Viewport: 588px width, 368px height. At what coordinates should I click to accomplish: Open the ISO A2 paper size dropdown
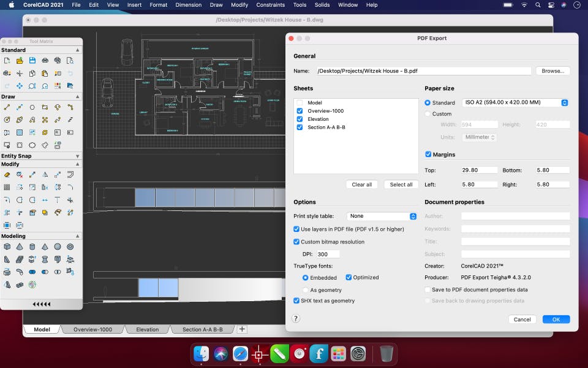click(516, 103)
